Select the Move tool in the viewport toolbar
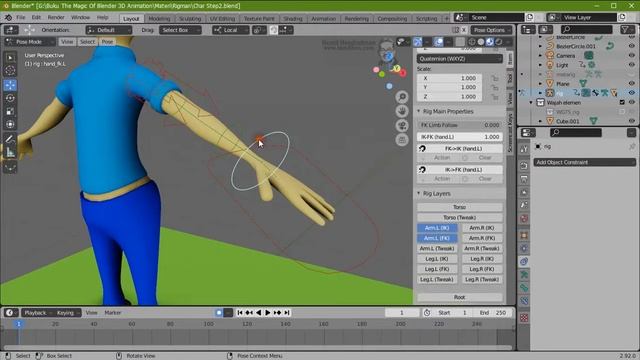Screen dimensions: 640x360 coord(10,85)
